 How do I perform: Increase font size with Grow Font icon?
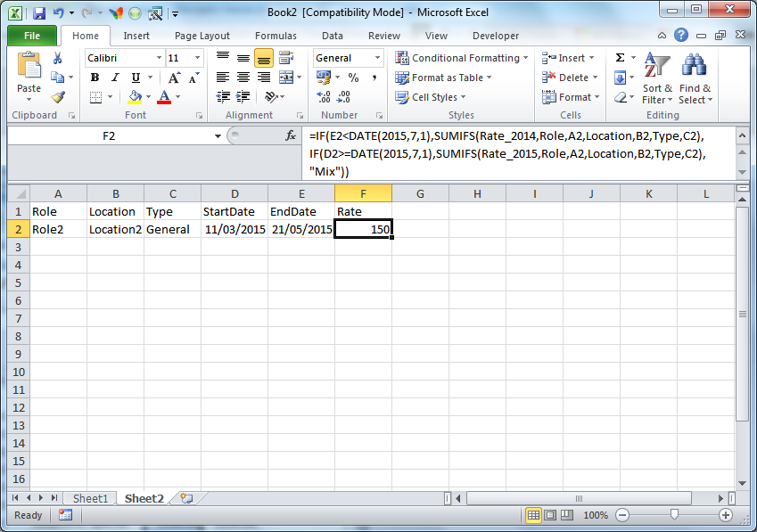pos(174,78)
